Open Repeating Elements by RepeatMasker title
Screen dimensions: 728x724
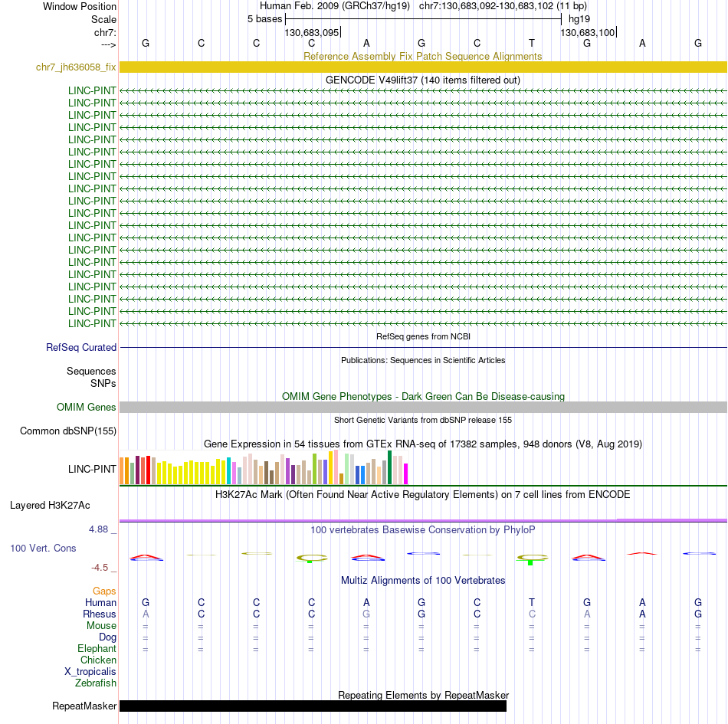[x=423, y=695]
